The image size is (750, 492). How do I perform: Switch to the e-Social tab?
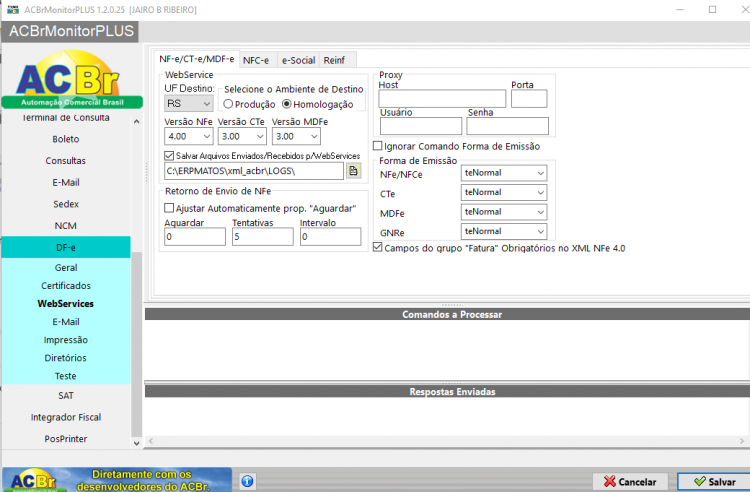pyautogui.click(x=298, y=60)
